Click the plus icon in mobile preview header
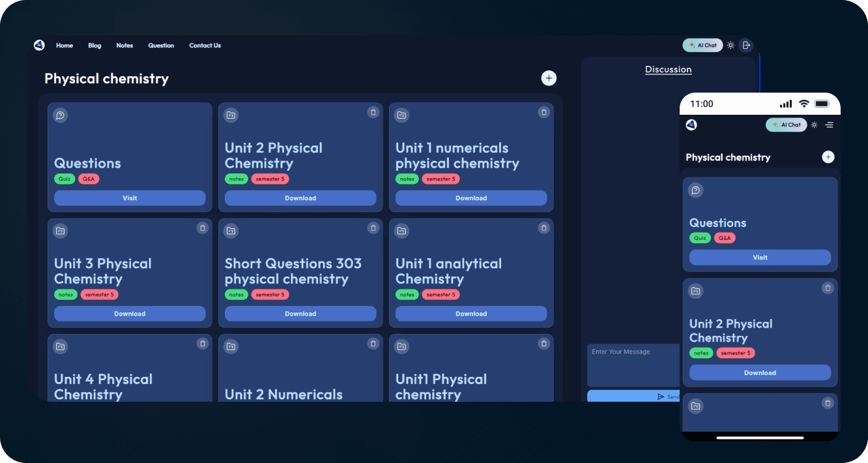This screenshot has height=463, width=868. click(828, 157)
